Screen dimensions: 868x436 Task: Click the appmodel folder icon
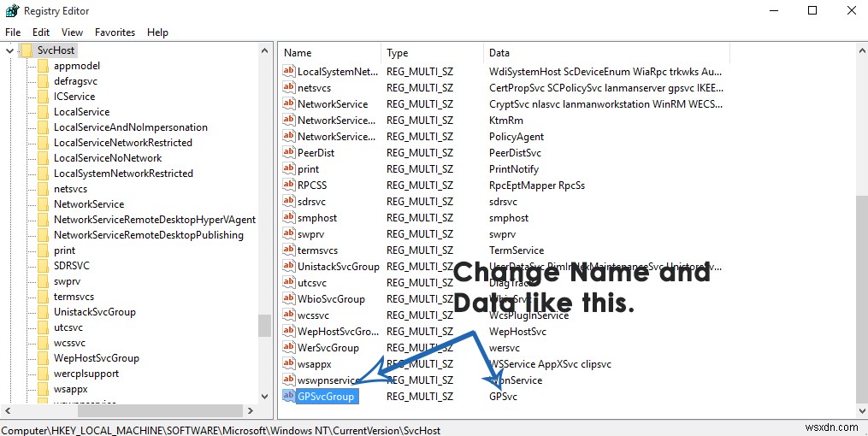(43, 66)
